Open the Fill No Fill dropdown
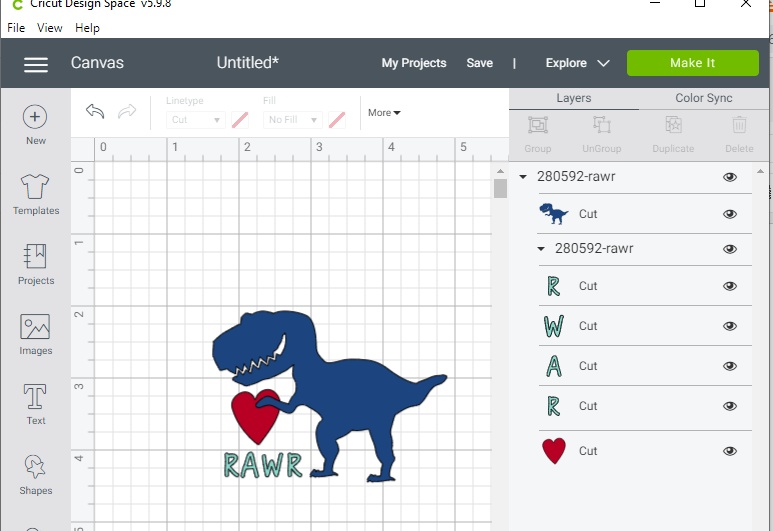 coord(293,120)
